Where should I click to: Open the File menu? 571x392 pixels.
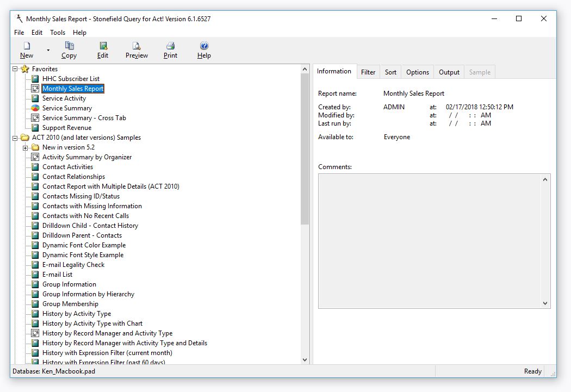(x=19, y=33)
